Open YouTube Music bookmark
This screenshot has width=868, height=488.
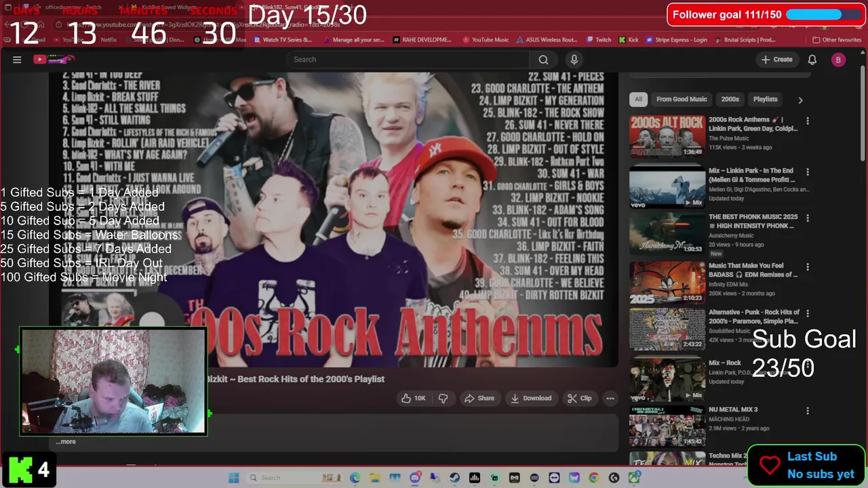(x=485, y=40)
